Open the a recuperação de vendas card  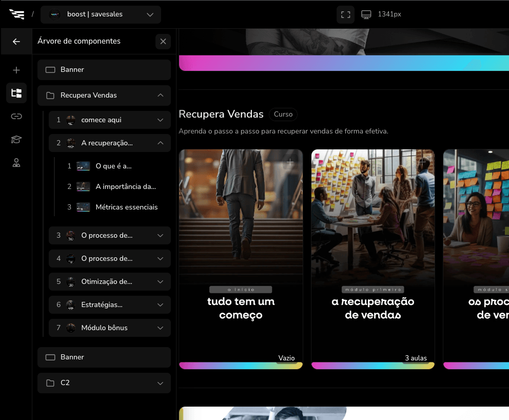(373, 259)
